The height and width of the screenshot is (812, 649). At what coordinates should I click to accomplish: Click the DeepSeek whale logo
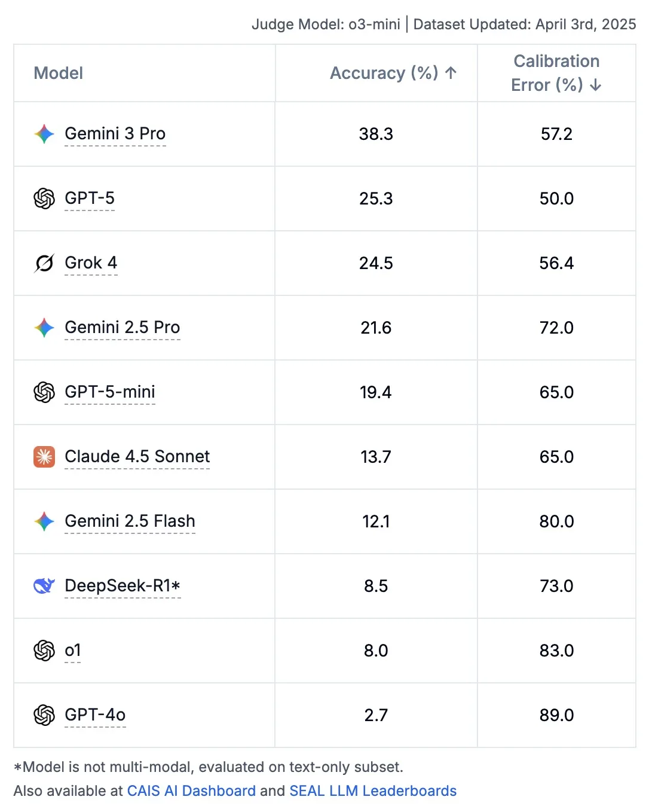click(x=44, y=586)
